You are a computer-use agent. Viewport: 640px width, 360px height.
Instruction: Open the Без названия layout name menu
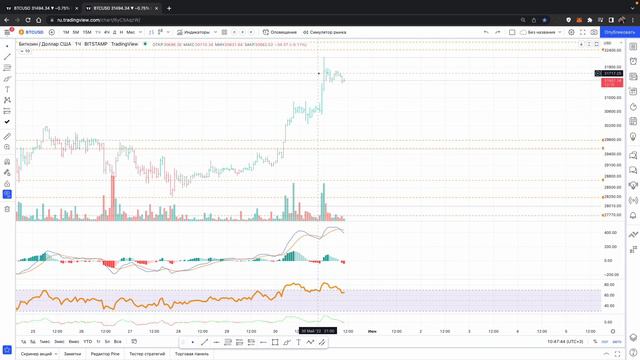541,32
